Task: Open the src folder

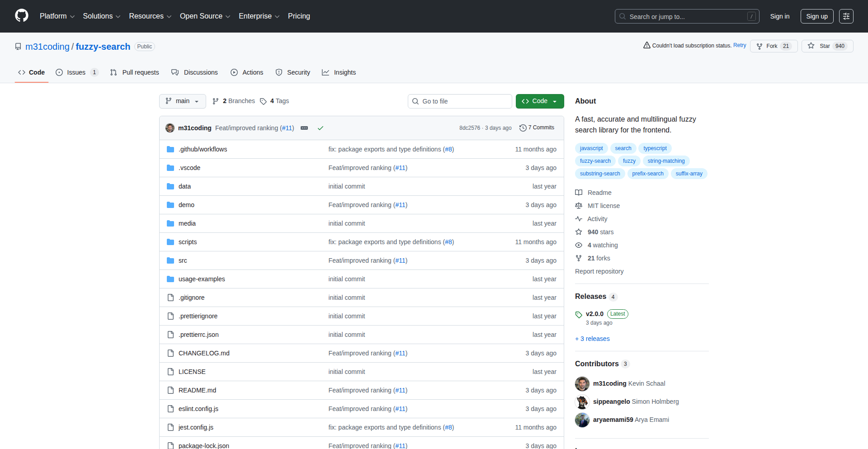Action: tap(183, 260)
